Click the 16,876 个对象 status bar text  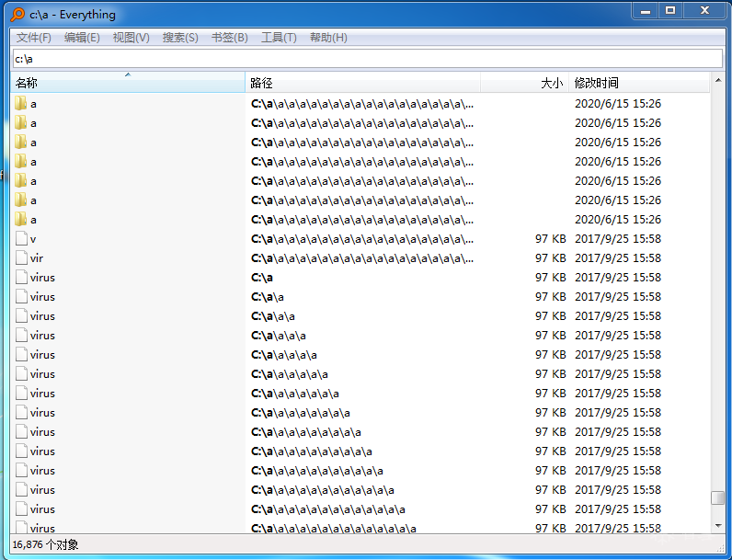tap(45, 544)
